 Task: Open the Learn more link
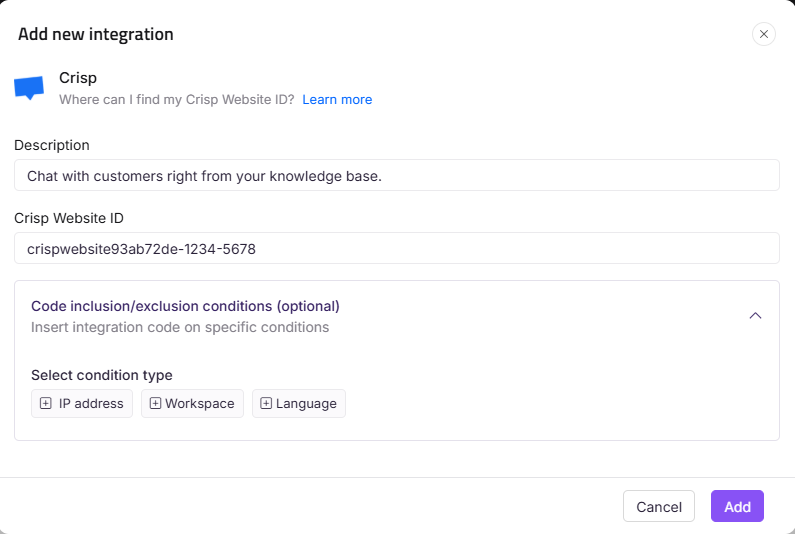point(337,99)
